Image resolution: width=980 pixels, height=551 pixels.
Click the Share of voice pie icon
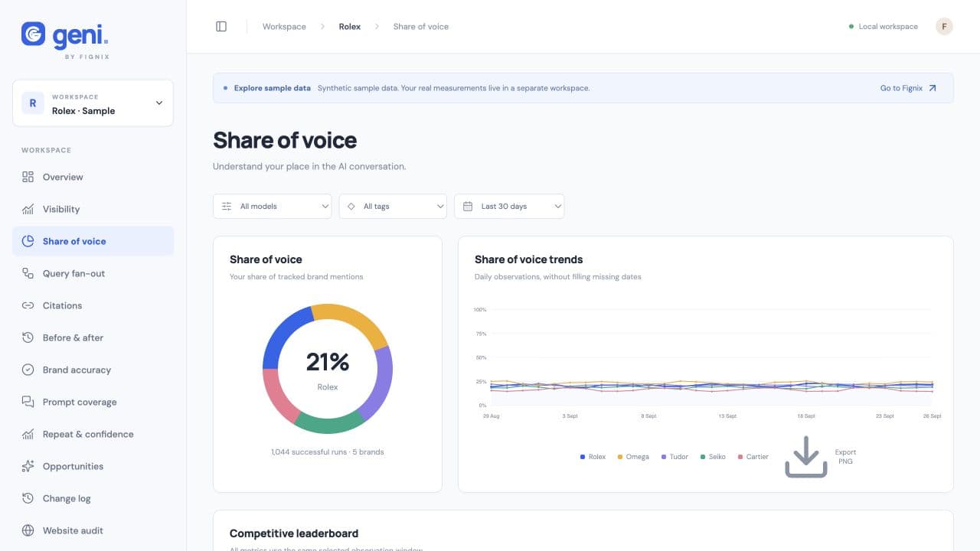(28, 241)
